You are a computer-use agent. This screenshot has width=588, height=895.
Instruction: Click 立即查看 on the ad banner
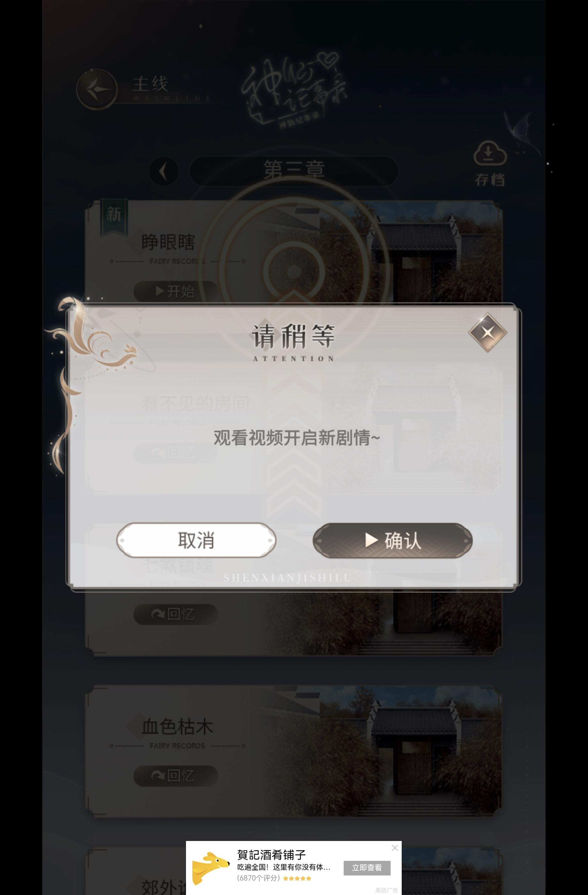(367, 868)
